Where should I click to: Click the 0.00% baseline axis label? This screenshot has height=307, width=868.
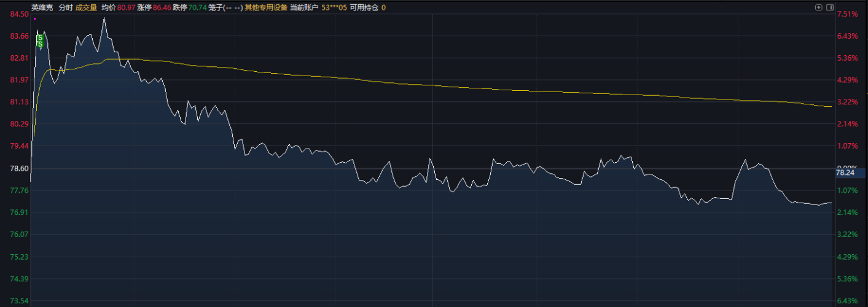(x=846, y=167)
